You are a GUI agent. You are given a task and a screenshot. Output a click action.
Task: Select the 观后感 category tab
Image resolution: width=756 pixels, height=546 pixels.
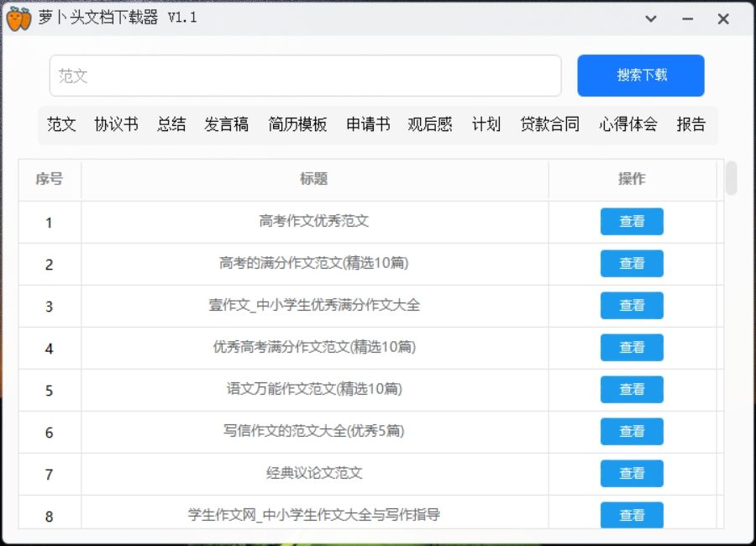[x=430, y=124]
